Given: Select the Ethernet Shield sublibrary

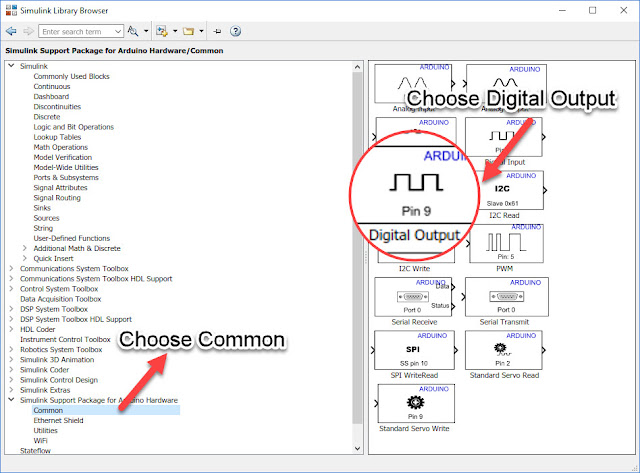Looking at the screenshot, I should click(x=58, y=420).
